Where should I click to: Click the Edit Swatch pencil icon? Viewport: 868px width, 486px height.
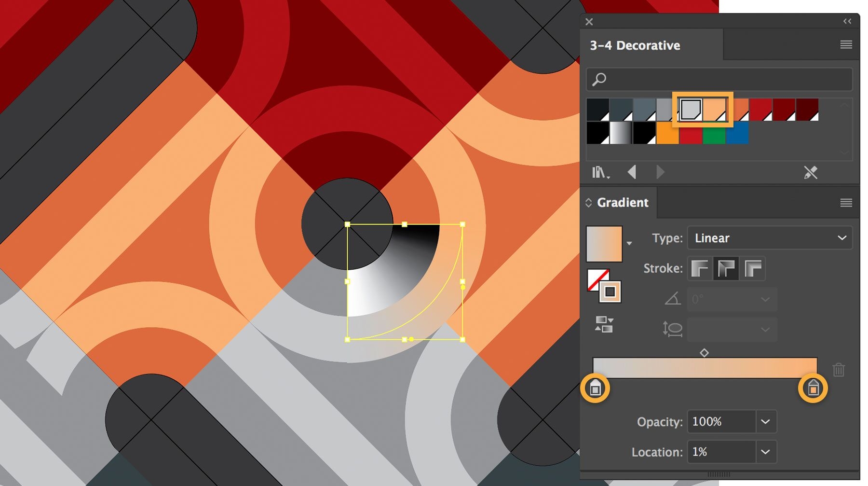(x=811, y=172)
